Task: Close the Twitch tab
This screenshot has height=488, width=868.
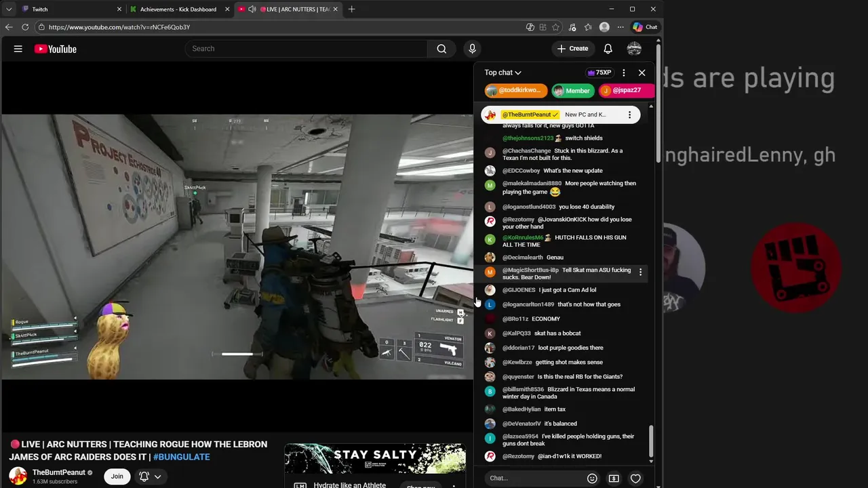Action: 119,9
